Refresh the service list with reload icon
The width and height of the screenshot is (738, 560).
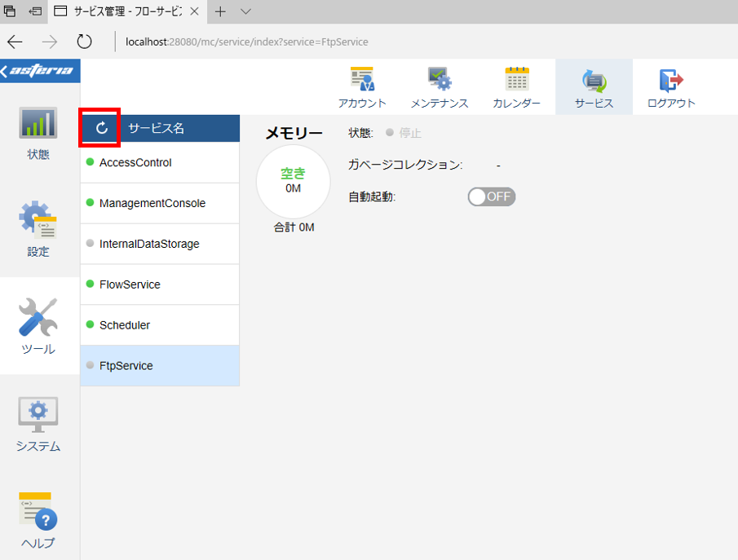pyautogui.click(x=101, y=128)
